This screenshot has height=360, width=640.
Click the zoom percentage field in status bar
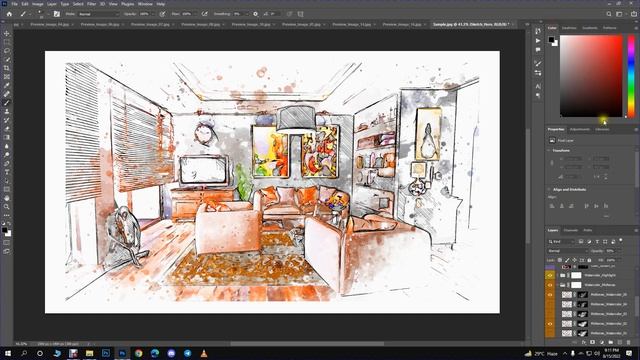[x=21, y=344]
